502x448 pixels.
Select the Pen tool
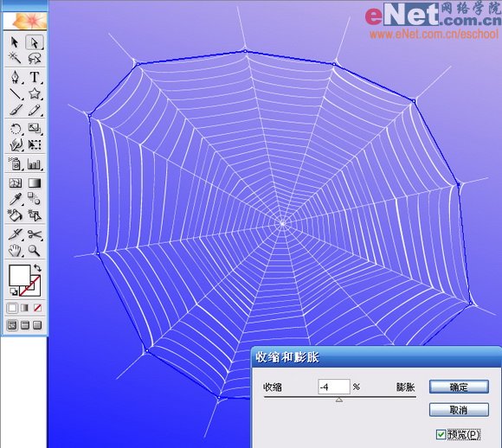(15, 77)
